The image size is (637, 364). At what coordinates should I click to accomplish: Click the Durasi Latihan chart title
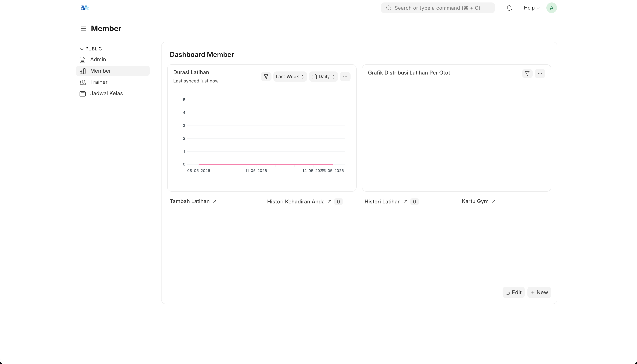(191, 72)
